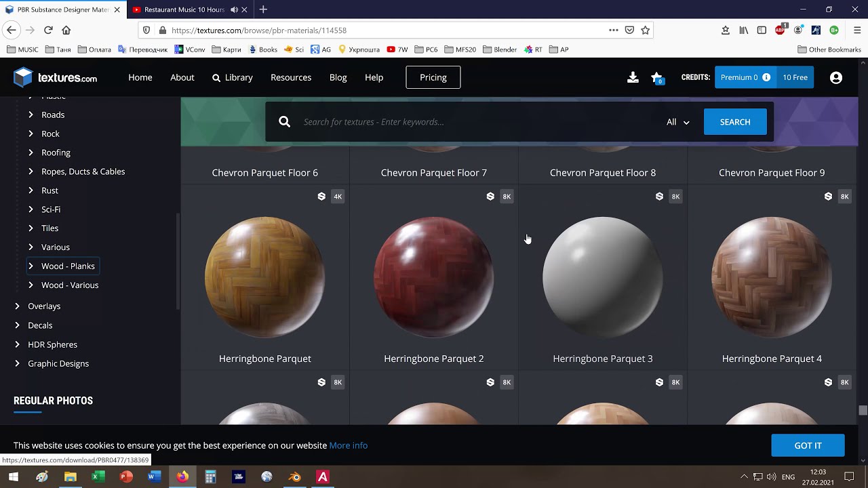Click Substance icon on Herringbone Parquet card
The image size is (868, 488).
(321, 197)
